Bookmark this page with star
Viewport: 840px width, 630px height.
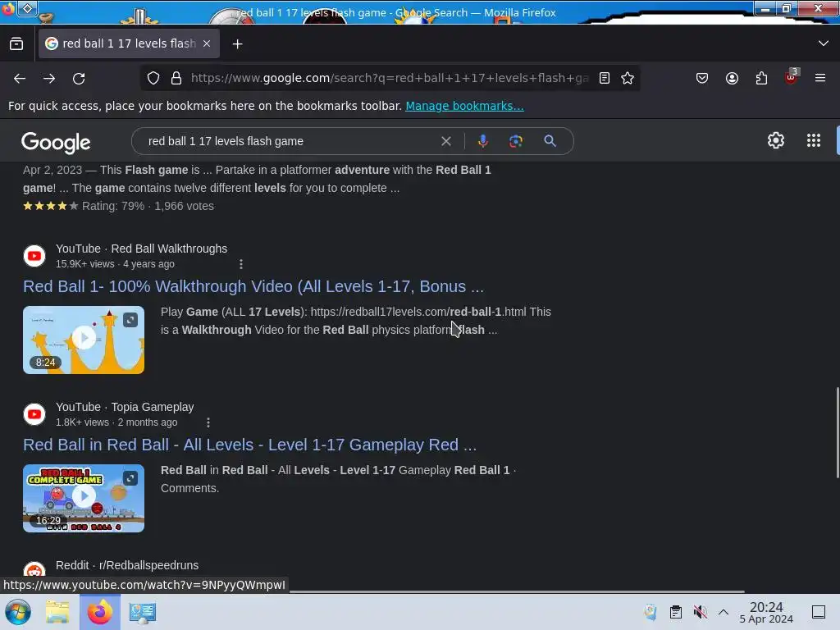click(x=628, y=78)
